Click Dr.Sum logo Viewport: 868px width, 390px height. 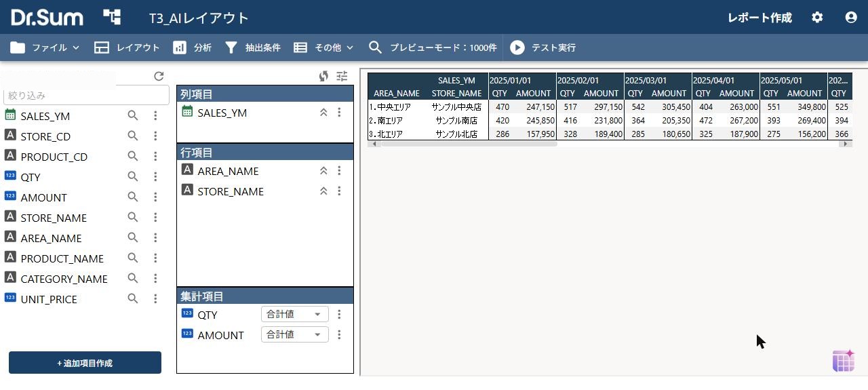pyautogui.click(x=47, y=17)
